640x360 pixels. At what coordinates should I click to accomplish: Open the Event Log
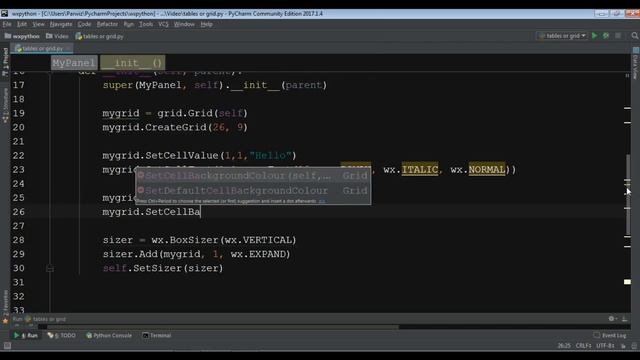coord(610,336)
